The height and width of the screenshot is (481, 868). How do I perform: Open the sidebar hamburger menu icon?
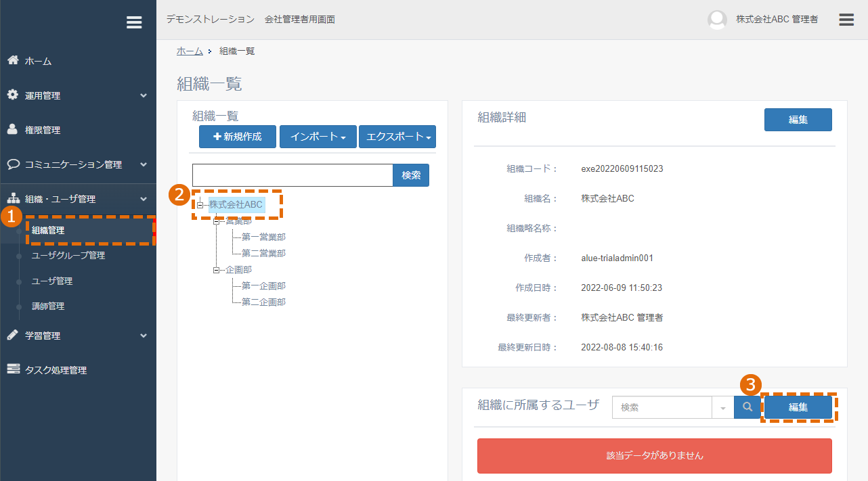(x=134, y=22)
